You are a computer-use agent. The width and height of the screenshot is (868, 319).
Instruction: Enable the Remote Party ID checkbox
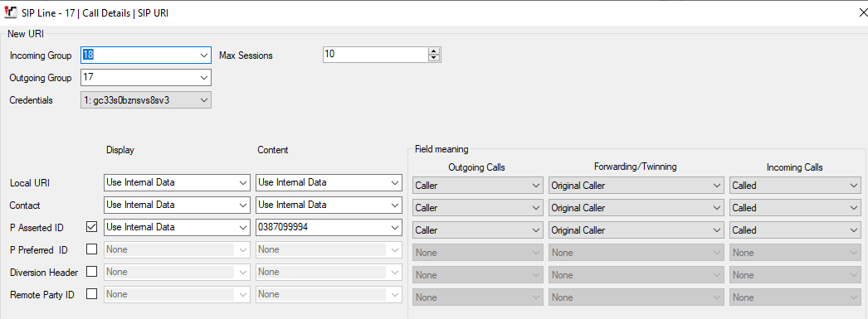click(92, 293)
